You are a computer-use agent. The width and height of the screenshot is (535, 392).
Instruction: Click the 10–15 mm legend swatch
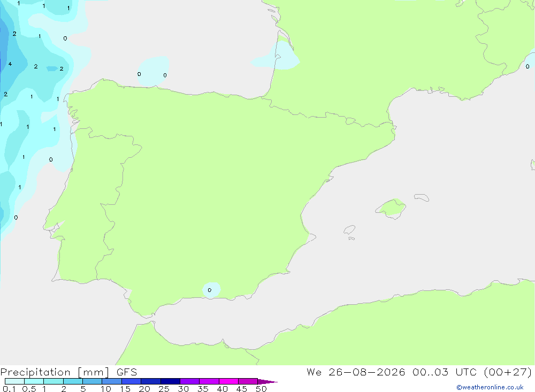[112, 381]
